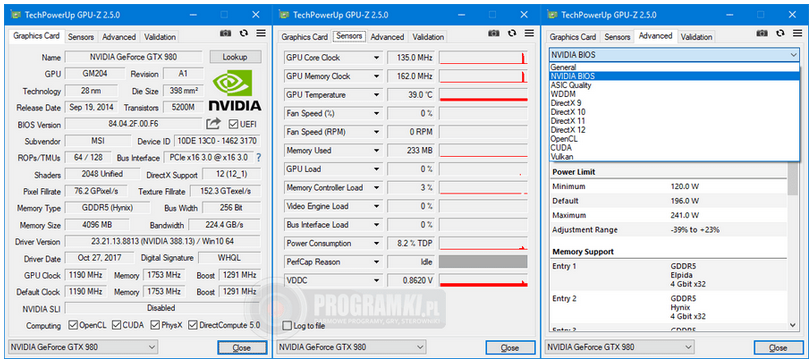
Task: Open the Fan Speed (%) sensor dropdown
Action: click(x=376, y=113)
